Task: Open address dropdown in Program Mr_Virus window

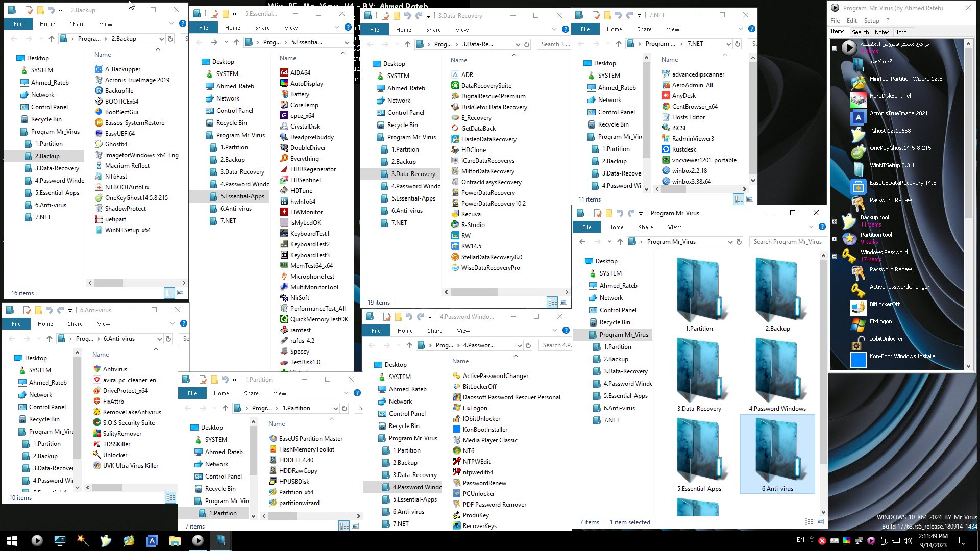Action: coord(730,242)
